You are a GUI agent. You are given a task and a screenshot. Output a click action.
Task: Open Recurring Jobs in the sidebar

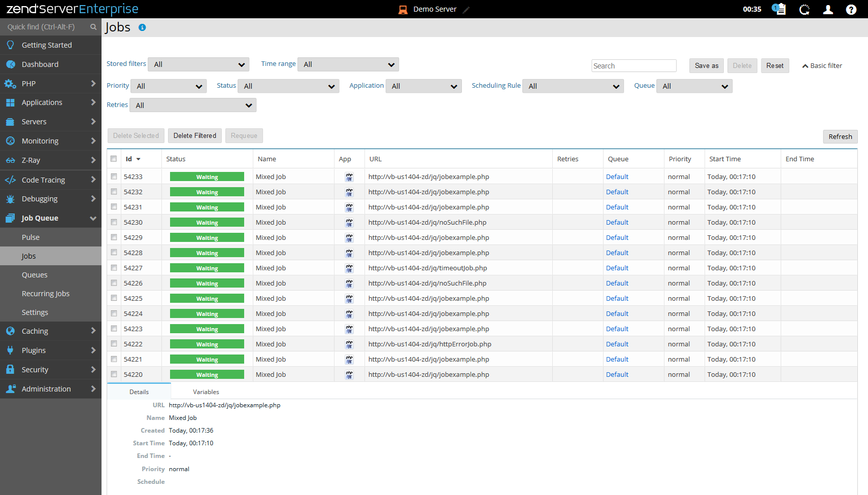pyautogui.click(x=46, y=294)
